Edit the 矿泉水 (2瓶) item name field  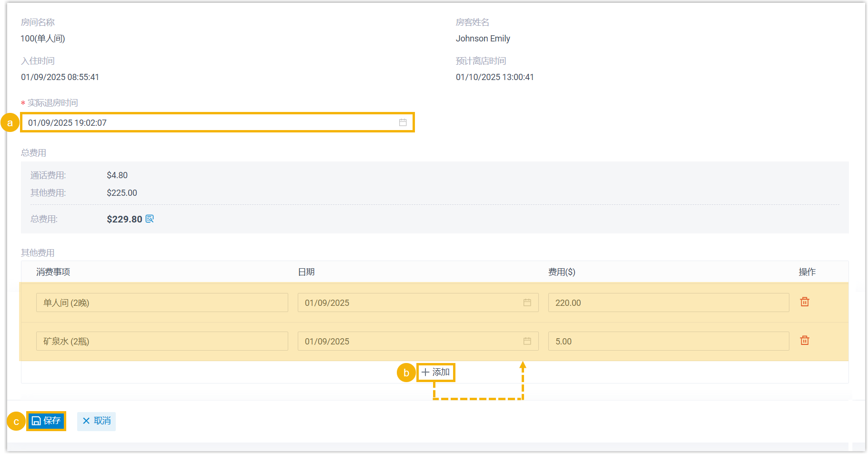(x=162, y=341)
